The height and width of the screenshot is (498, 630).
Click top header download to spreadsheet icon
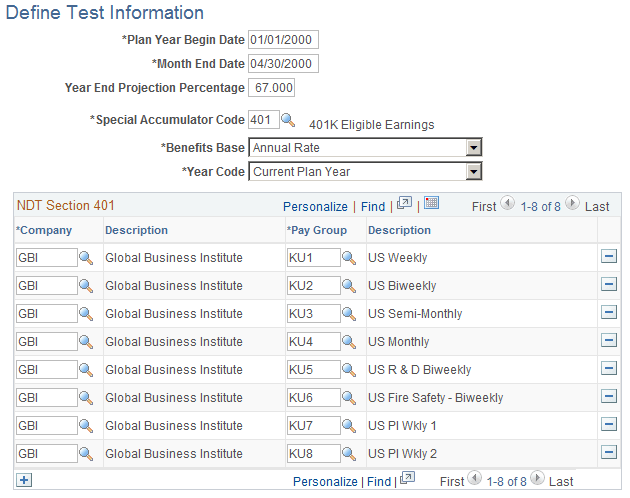[x=432, y=204]
